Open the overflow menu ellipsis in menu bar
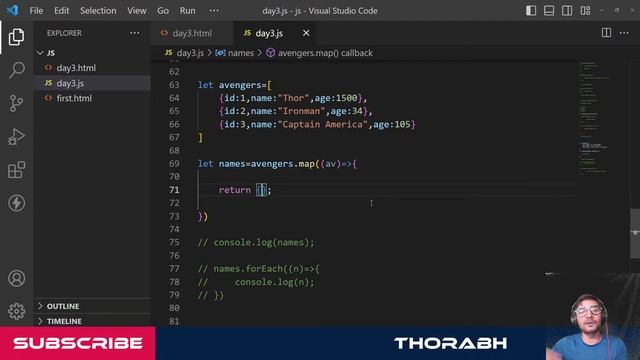This screenshot has height=360, width=640. 214,11
